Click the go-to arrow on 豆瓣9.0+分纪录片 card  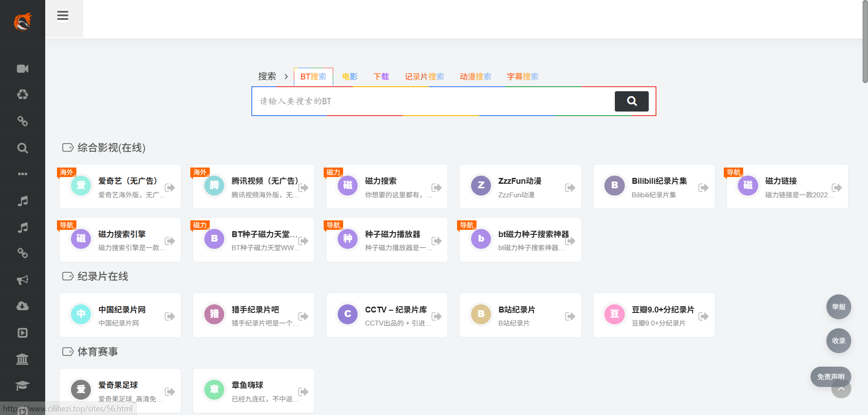coord(703,316)
